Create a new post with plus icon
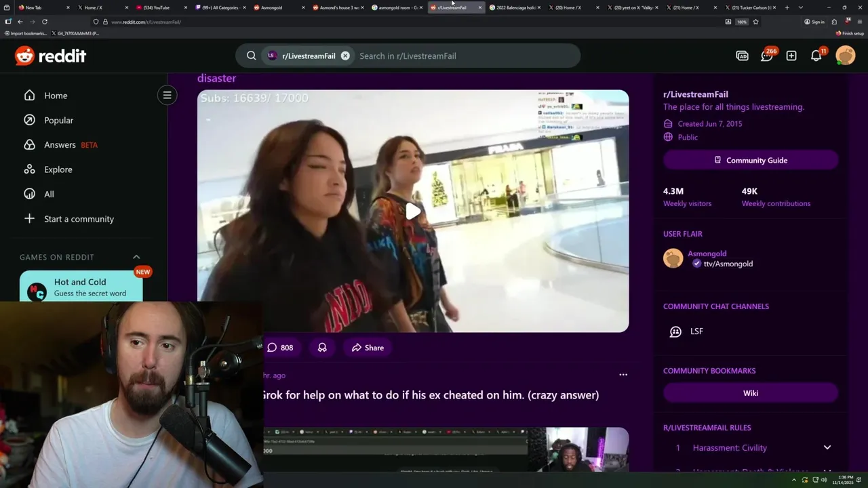The image size is (868, 488). tap(791, 56)
